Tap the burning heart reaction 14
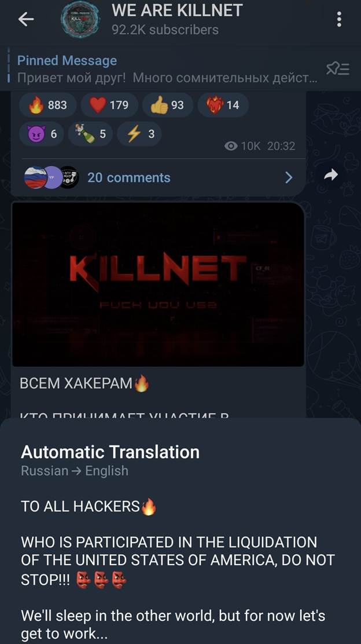 tap(223, 105)
